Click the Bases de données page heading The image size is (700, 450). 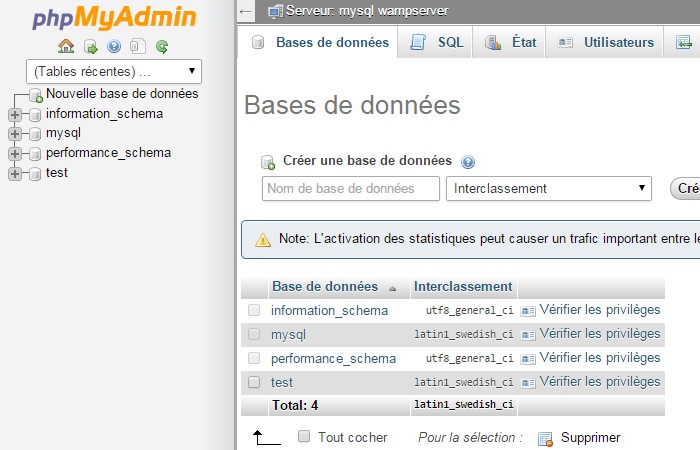(x=352, y=105)
